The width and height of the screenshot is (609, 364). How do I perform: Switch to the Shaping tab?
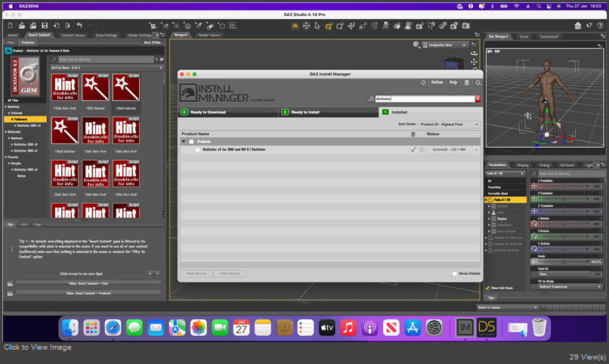coord(523,165)
